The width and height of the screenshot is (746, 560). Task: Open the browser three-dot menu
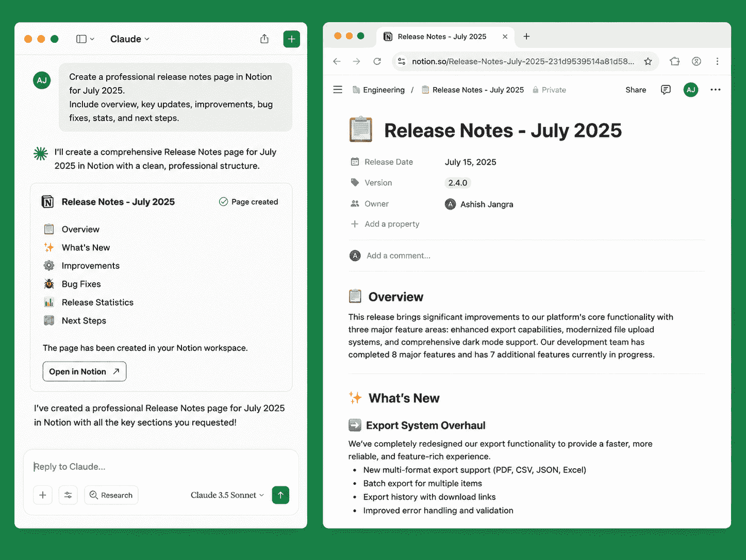click(717, 61)
